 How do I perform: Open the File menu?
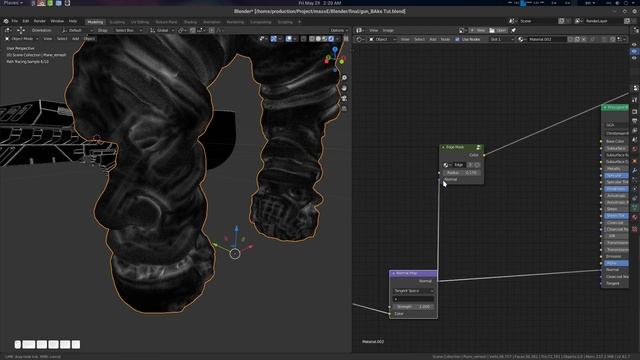pyautogui.click(x=15, y=21)
